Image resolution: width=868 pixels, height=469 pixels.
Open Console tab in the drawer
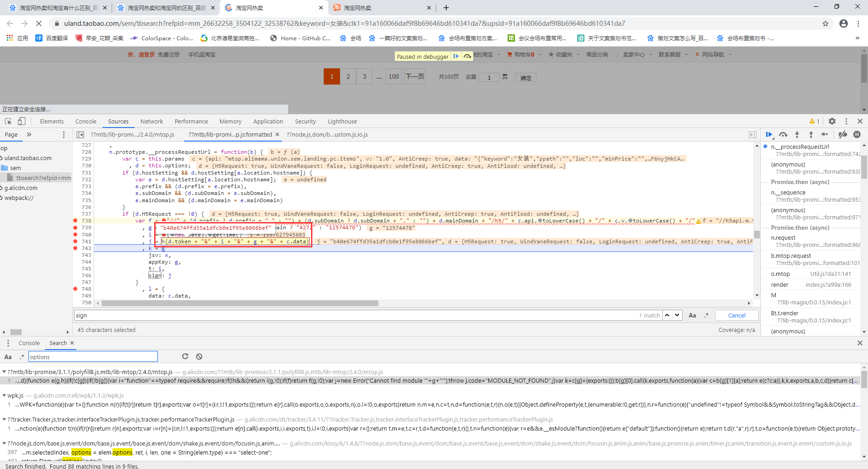pos(29,343)
